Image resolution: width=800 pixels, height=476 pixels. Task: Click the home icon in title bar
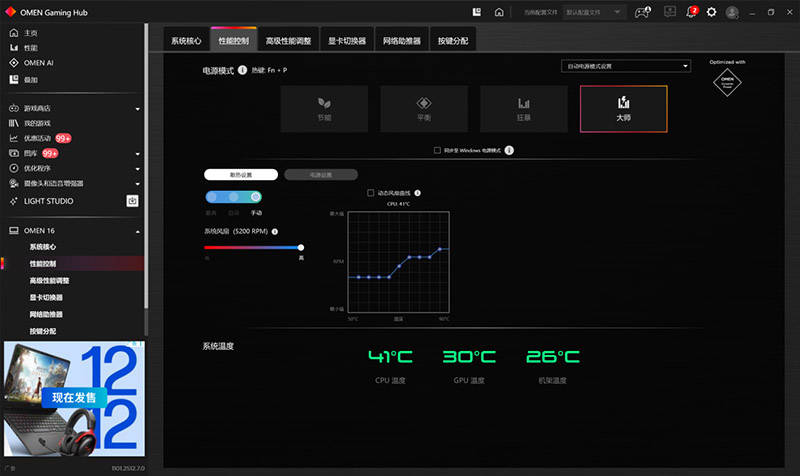[x=499, y=12]
